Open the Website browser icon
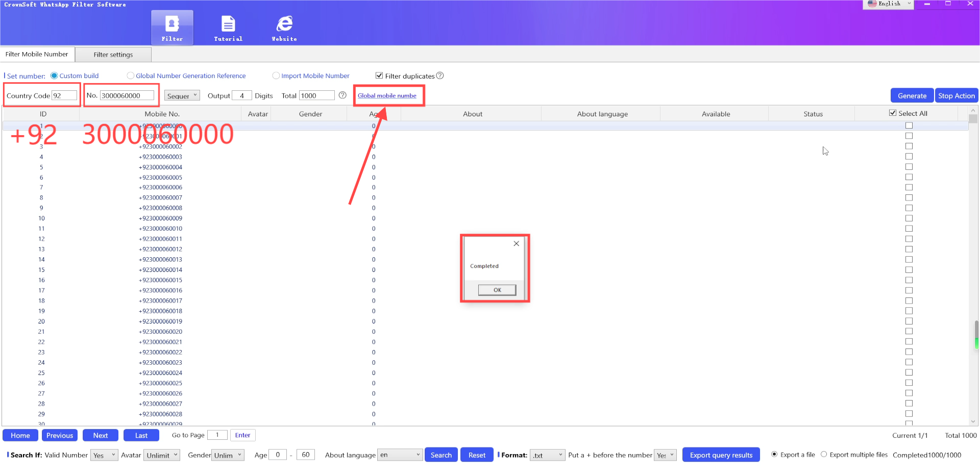This screenshot has height=474, width=980. coord(284,28)
